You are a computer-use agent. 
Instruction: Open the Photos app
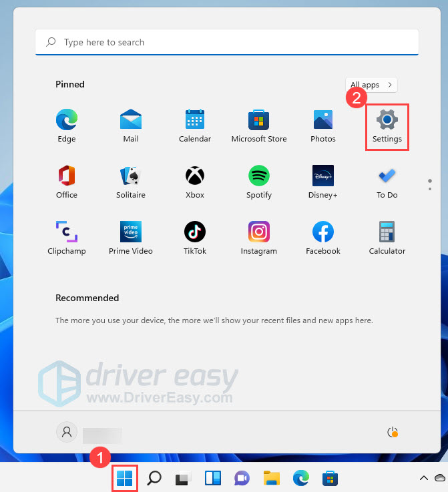click(323, 126)
